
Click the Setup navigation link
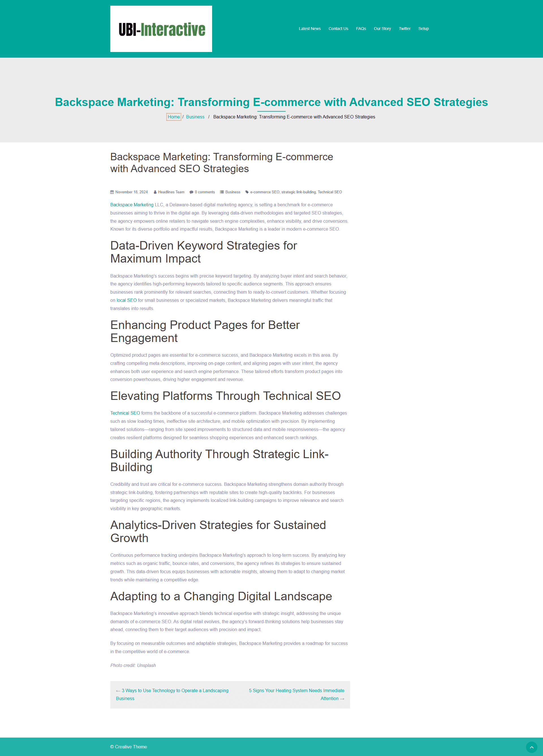[x=423, y=28]
